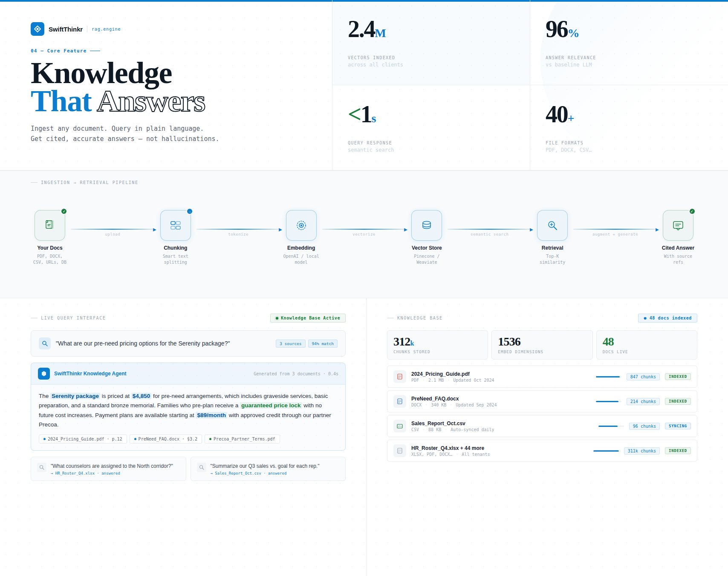Open the Q3 sales vs. goal query card
This screenshot has width=728, height=576.
[x=268, y=469]
